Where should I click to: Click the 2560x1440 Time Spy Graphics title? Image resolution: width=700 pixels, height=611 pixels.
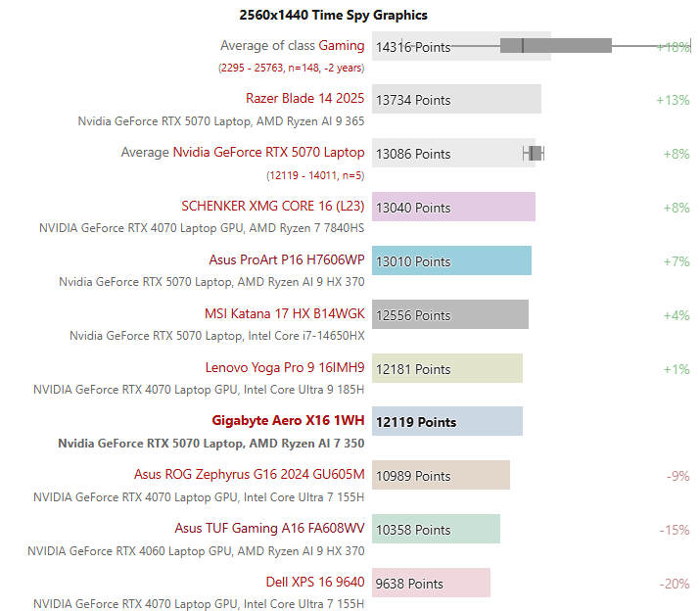click(x=333, y=16)
